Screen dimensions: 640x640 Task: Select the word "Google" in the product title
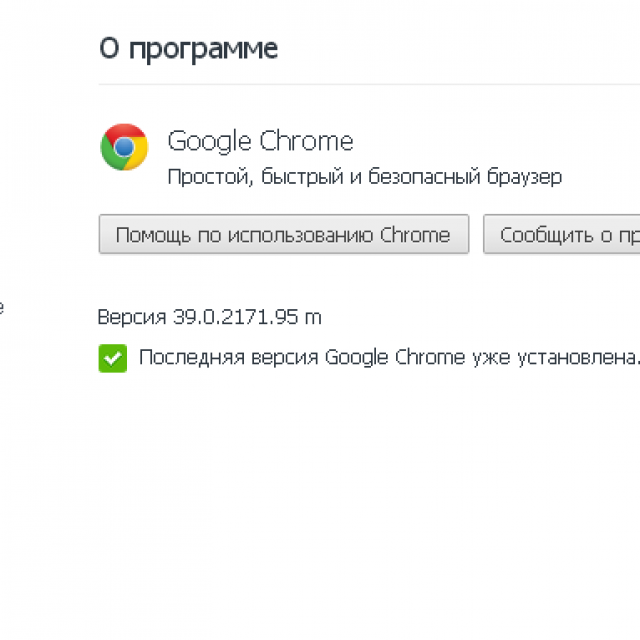(210, 141)
